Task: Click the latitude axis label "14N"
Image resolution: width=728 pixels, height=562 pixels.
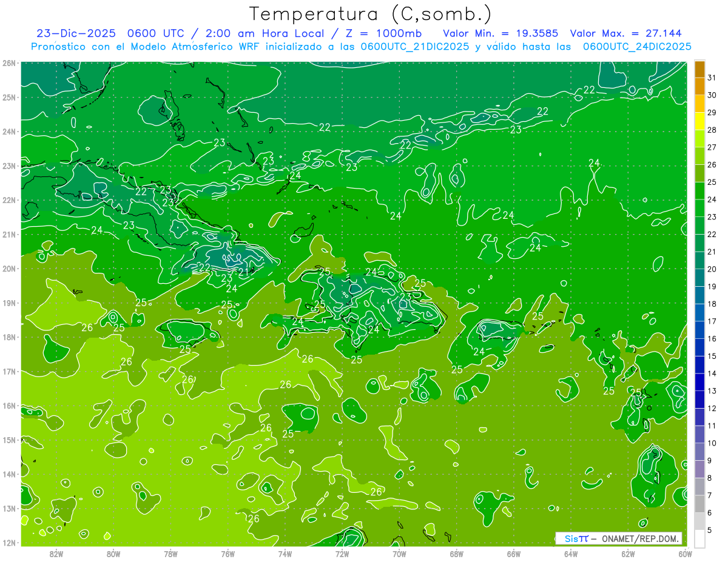Action: coord(9,474)
